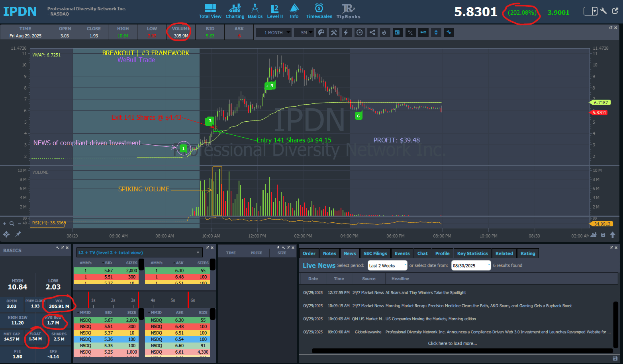The width and height of the screenshot is (623, 364).
Task: Zoom out the chart with minus icon
Action: coord(19,224)
